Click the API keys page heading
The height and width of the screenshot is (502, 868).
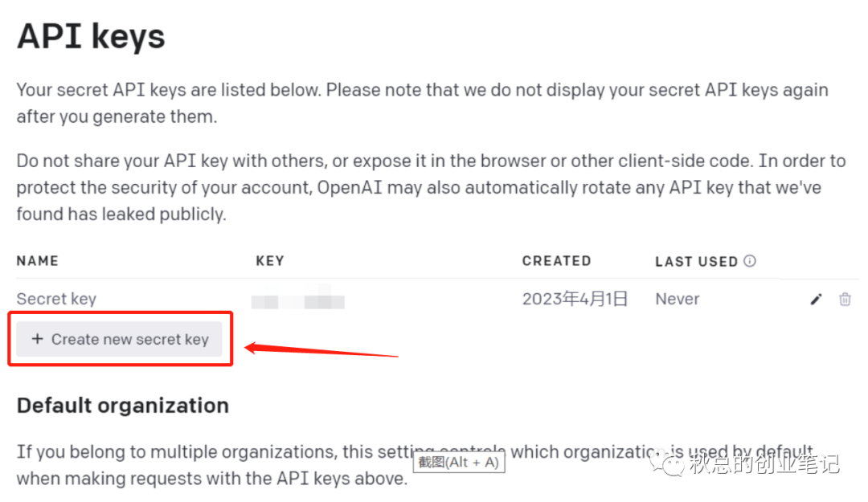[91, 37]
